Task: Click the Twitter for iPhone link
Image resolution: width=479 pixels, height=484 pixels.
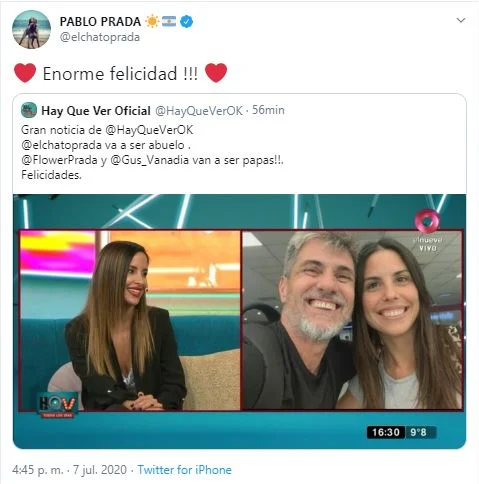Action: 184,470
